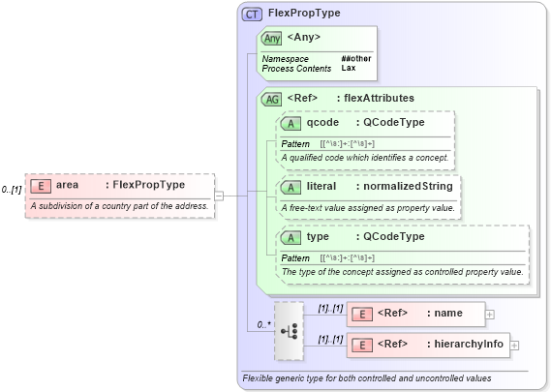The width and height of the screenshot is (551, 392).
Task: Click the E icon of hierarchyInfo reference
Action: [x=362, y=346]
